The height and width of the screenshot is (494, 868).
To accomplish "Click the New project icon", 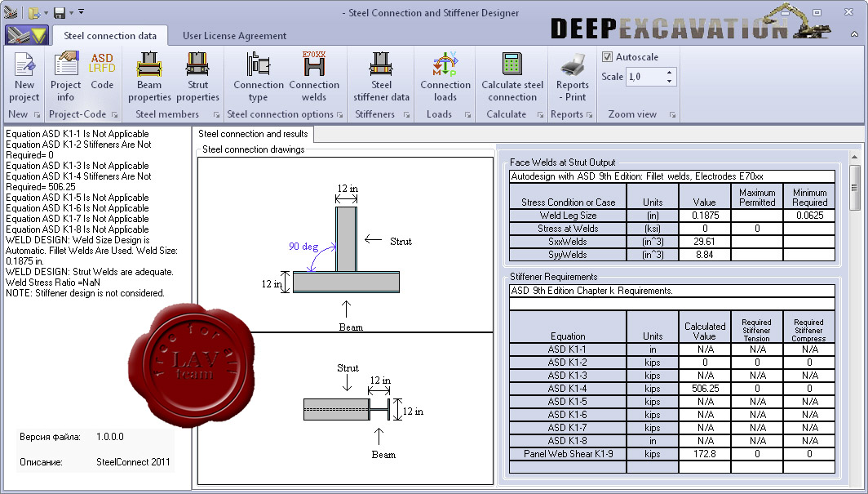I will coord(24,77).
